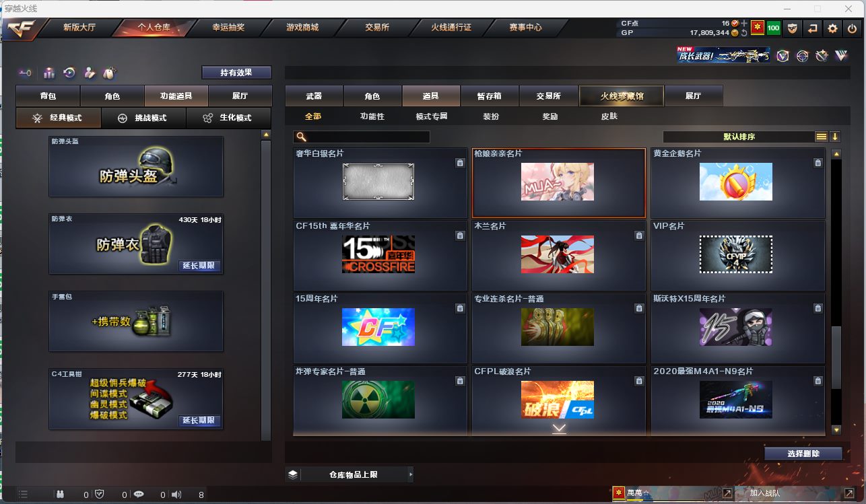Image resolution: width=866 pixels, height=504 pixels.
Task: Select the 防弹头盔 item card
Action: 135,168
